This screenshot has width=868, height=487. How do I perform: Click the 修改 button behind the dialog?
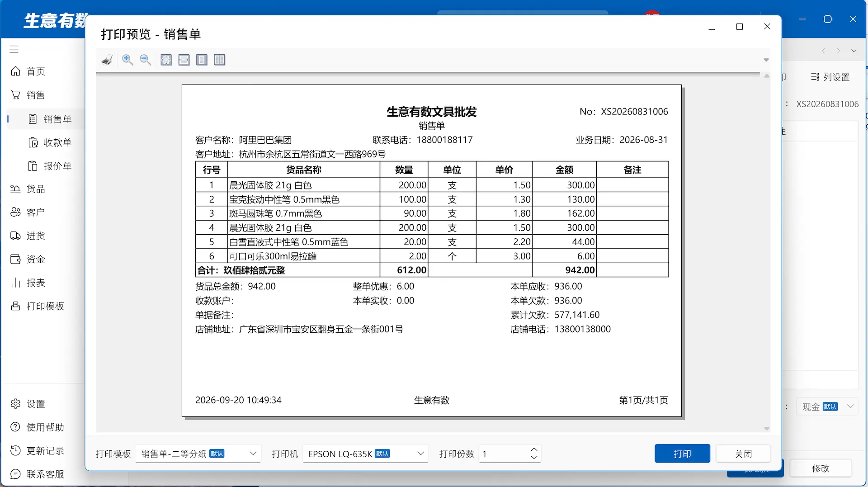click(x=821, y=468)
